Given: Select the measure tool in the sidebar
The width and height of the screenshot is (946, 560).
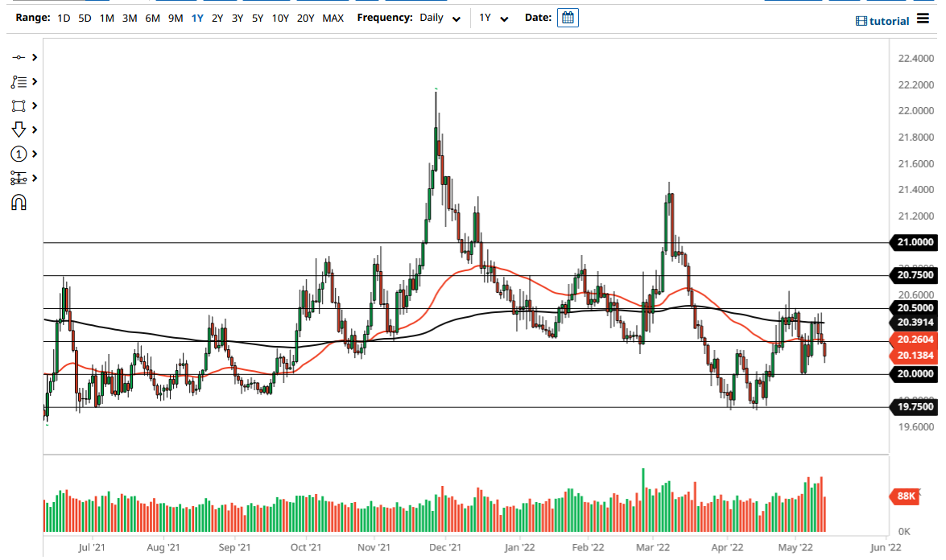Looking at the screenshot, I should (x=18, y=177).
